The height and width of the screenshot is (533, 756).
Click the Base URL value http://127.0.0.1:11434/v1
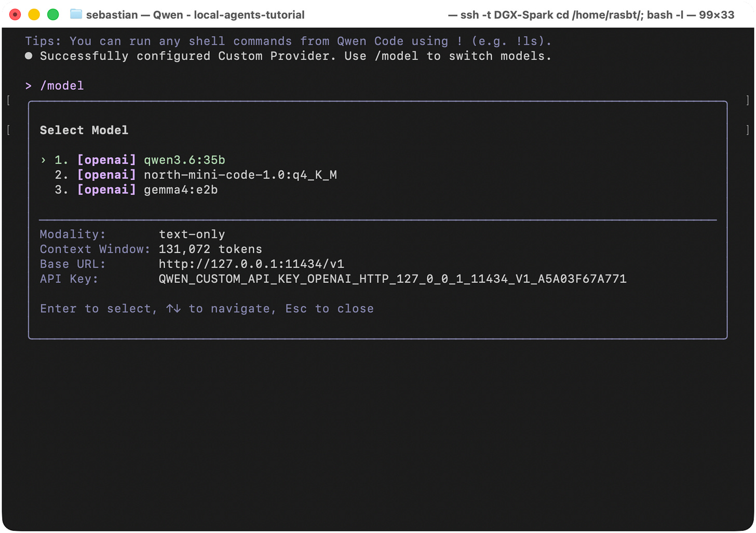tap(251, 264)
